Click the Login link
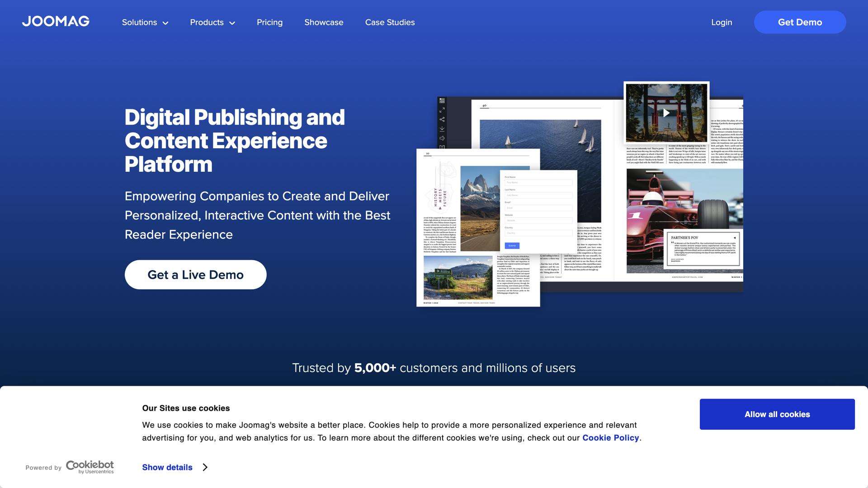This screenshot has width=868, height=488. click(722, 23)
